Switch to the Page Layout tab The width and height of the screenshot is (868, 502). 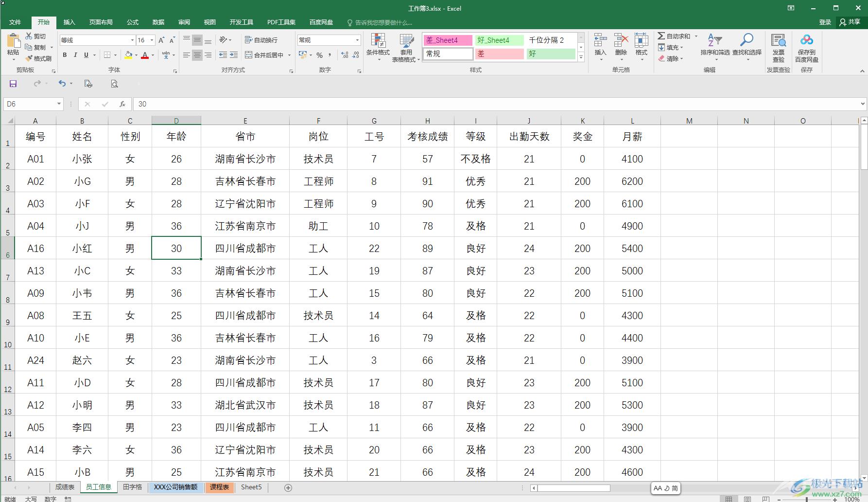[101, 22]
